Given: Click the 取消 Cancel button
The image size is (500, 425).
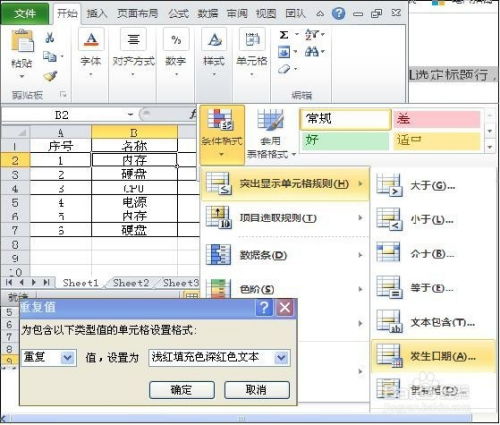Looking at the screenshot, I should (x=257, y=390).
